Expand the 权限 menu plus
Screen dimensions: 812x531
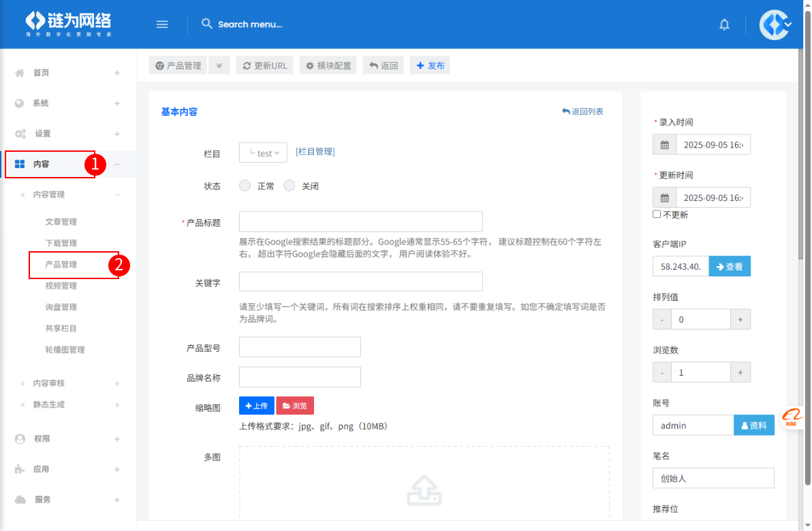(117, 439)
